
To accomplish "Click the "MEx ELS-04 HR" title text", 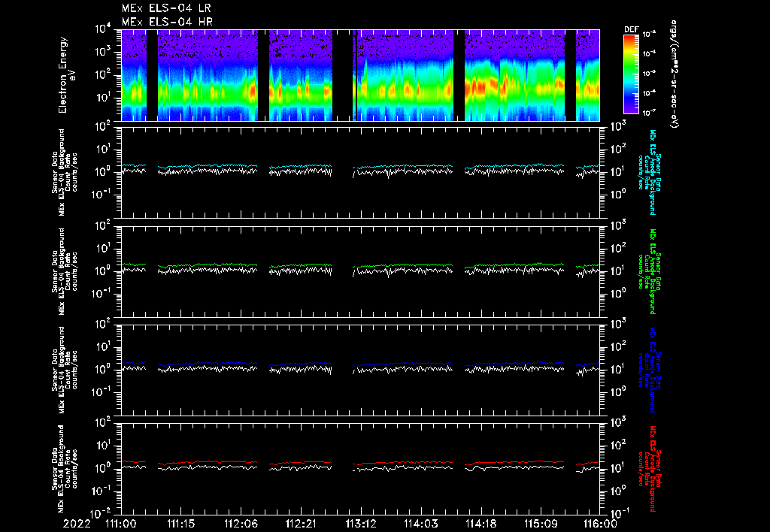I will 167,22.
